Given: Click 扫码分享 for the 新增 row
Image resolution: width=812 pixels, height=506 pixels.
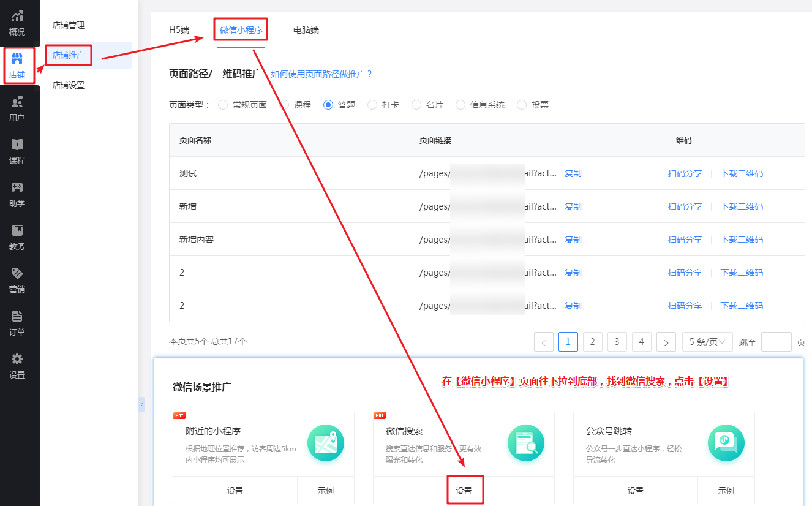Looking at the screenshot, I should (685, 206).
